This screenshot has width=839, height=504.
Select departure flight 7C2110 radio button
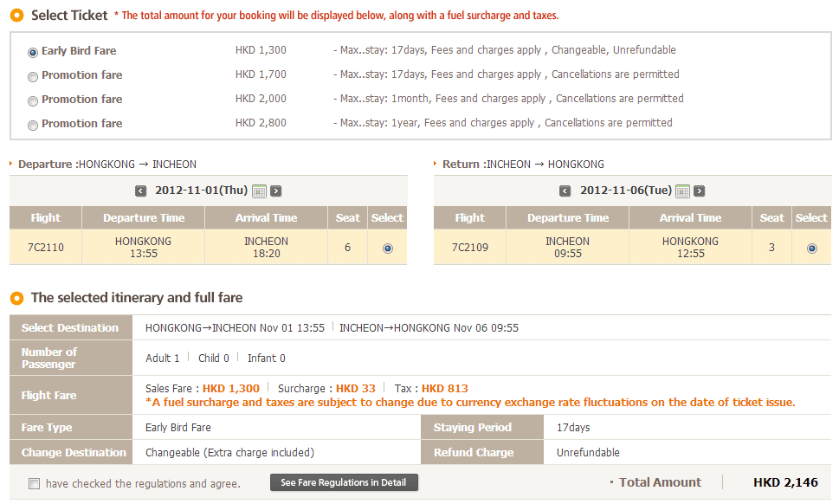point(387,248)
